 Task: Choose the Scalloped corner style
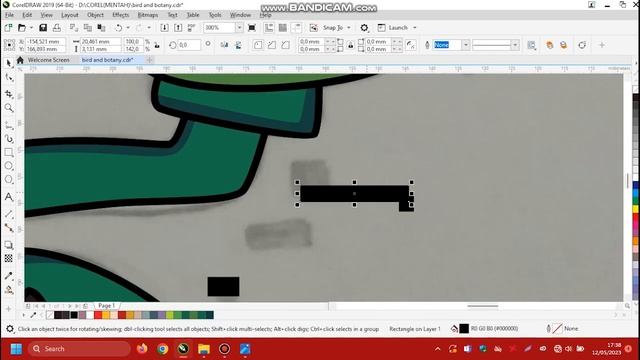tap(272, 45)
